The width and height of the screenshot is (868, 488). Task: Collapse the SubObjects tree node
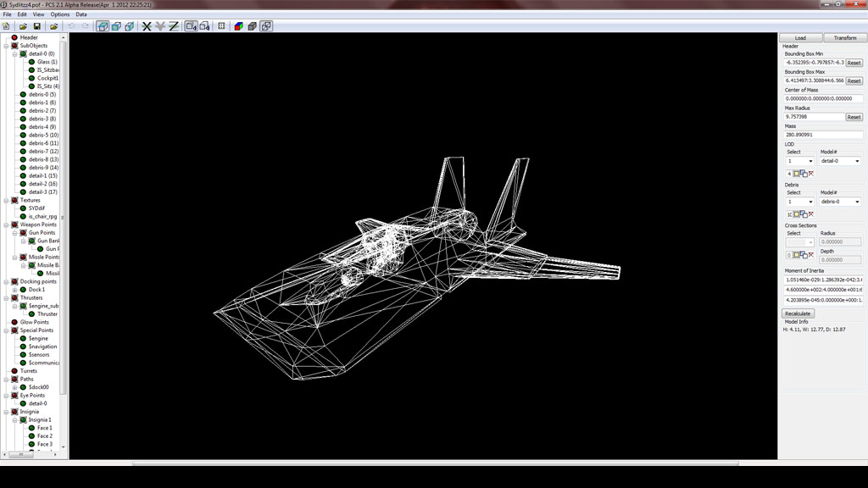[6, 46]
